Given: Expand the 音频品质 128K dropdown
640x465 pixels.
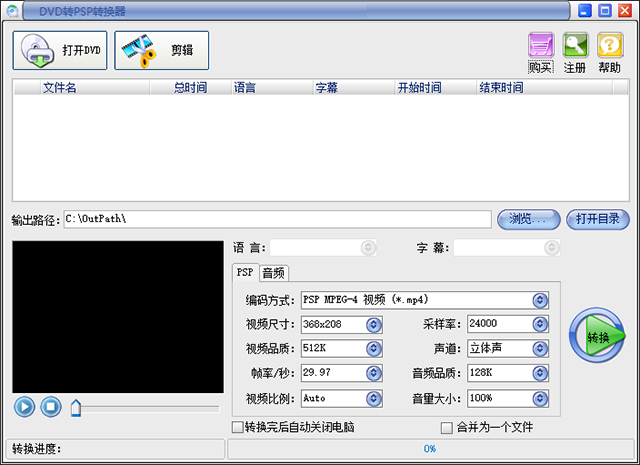Looking at the screenshot, I should 540,373.
